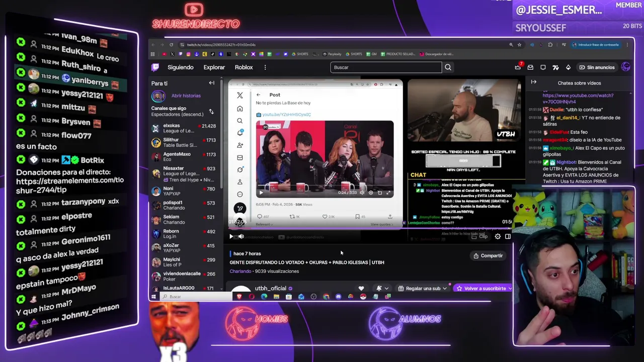Click back arrow next to Post
The image size is (644, 362).
258,95
